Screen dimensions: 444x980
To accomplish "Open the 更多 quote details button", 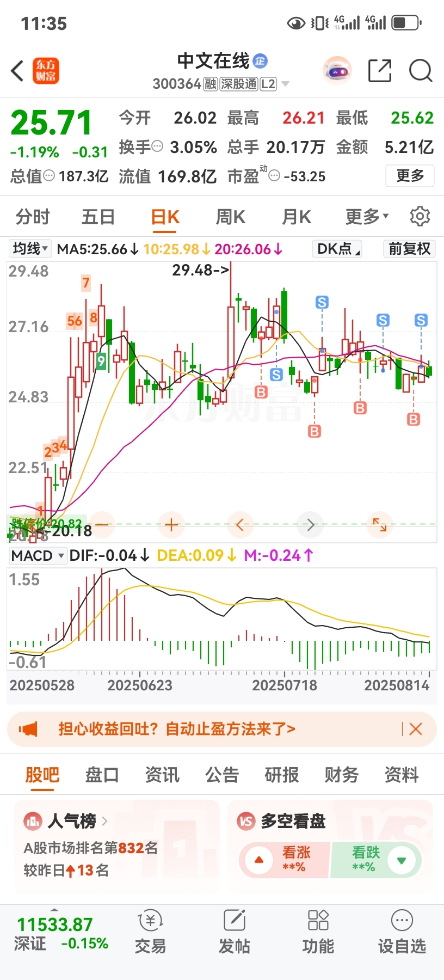I will [x=410, y=176].
